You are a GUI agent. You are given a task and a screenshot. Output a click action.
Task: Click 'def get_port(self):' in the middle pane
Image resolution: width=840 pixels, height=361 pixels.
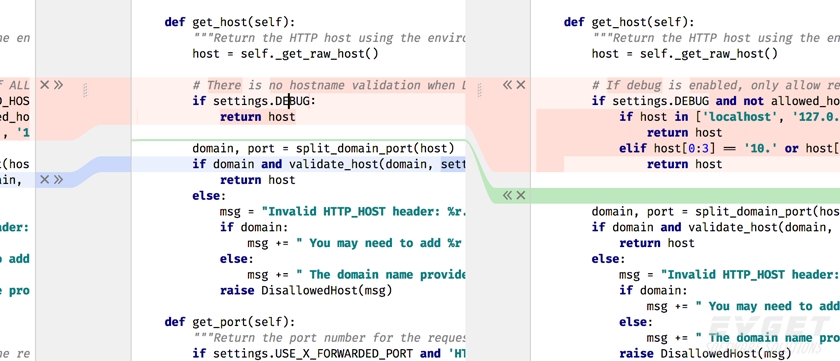(x=230, y=322)
